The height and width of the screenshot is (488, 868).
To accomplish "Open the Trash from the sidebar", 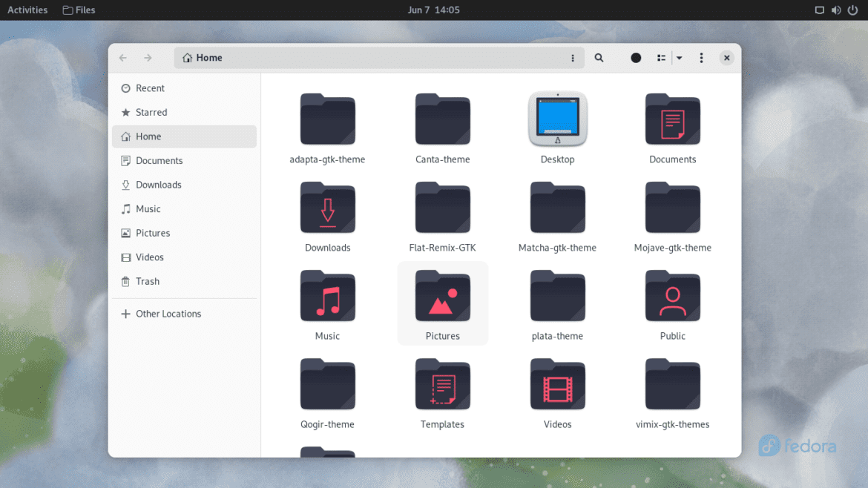I will click(147, 281).
